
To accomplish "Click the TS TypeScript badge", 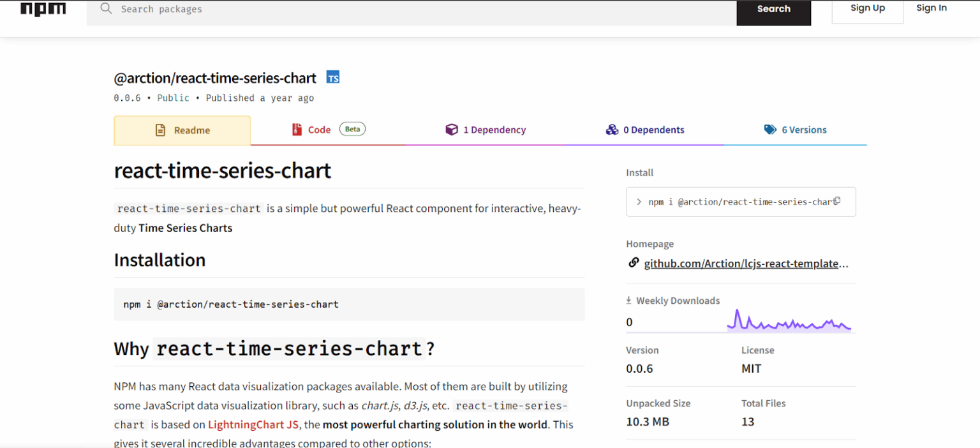I will (332, 77).
